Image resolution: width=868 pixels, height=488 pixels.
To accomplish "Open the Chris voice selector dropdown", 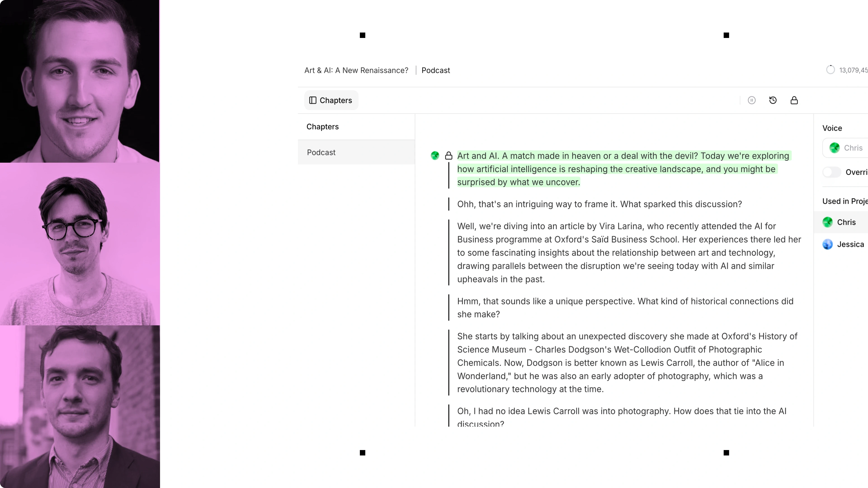I will (845, 148).
